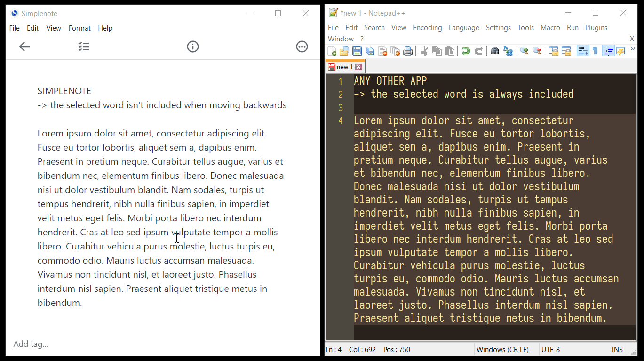The width and height of the screenshot is (644, 361).
Task: Expand Notepad++ toolbar overflow chevron
Action: pos(633,48)
